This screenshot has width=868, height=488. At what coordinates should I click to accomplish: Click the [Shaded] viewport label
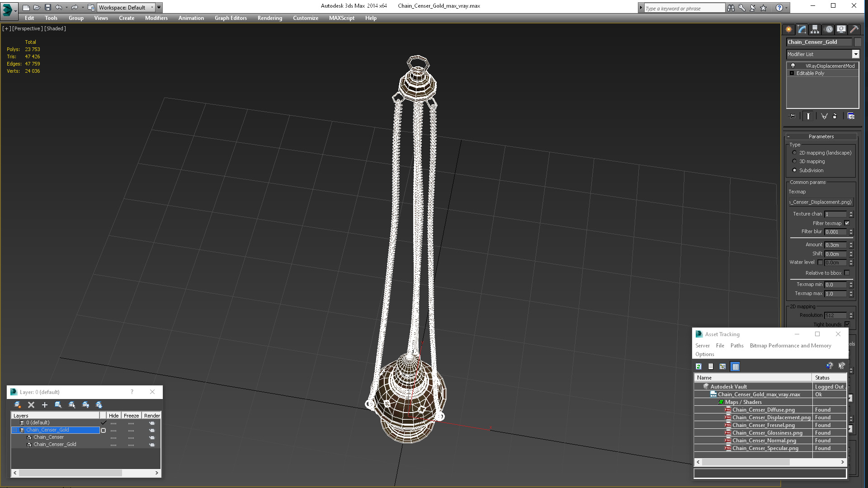point(55,28)
